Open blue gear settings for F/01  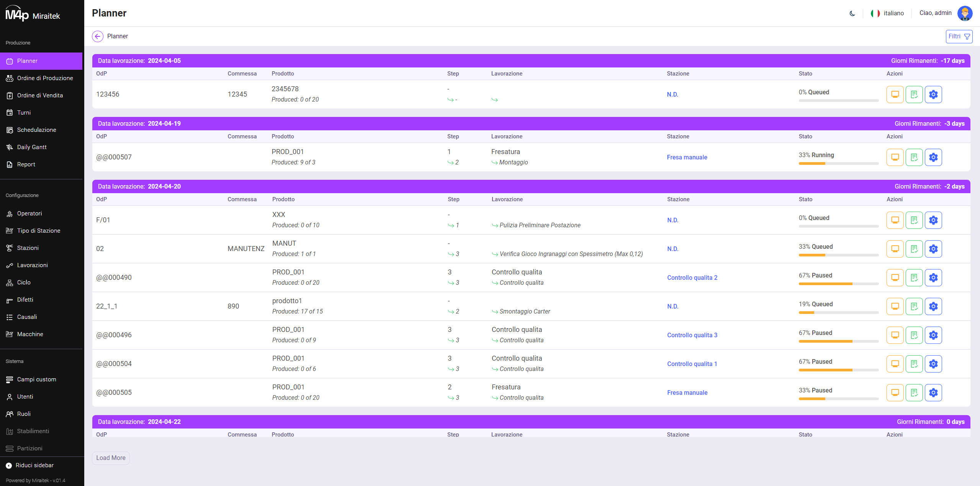pyautogui.click(x=933, y=220)
